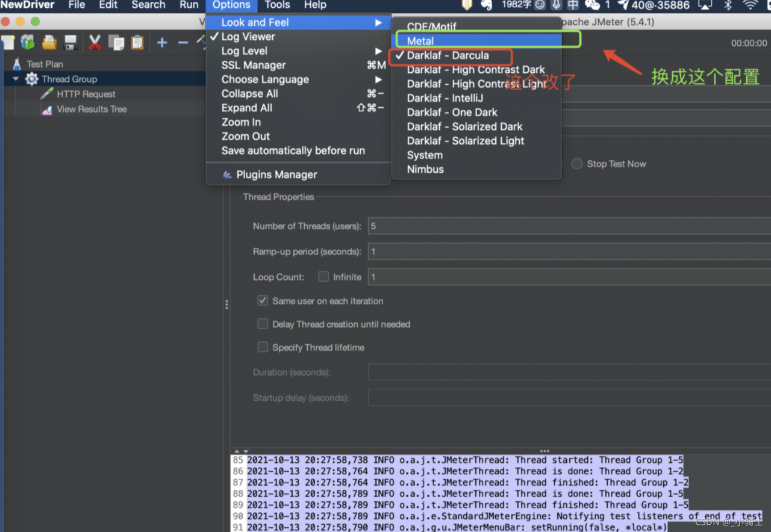Expand the Log Level submenu

(x=299, y=51)
